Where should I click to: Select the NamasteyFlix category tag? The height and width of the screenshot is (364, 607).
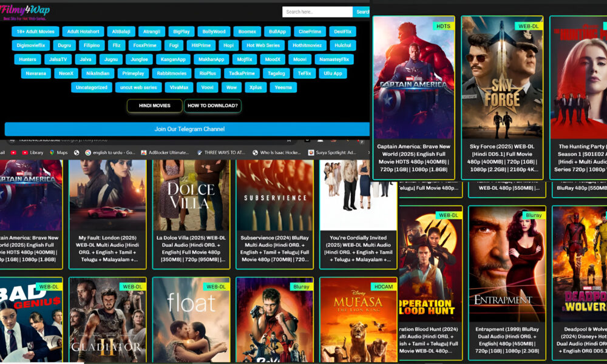pos(334,59)
